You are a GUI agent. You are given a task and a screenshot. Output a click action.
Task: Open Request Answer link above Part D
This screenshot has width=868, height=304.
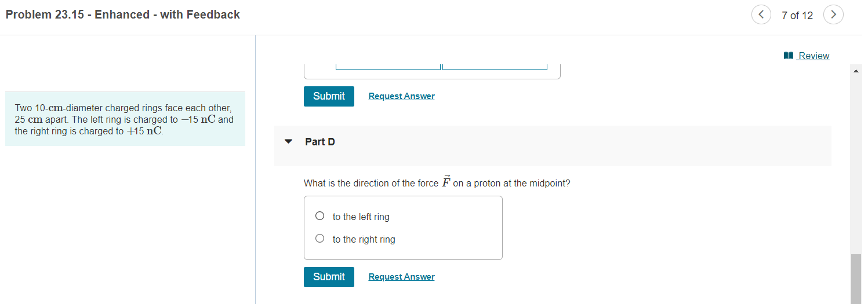(401, 96)
